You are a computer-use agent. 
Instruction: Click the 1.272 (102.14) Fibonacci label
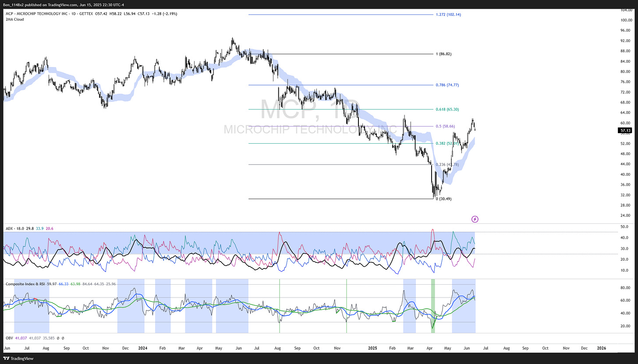click(448, 14)
